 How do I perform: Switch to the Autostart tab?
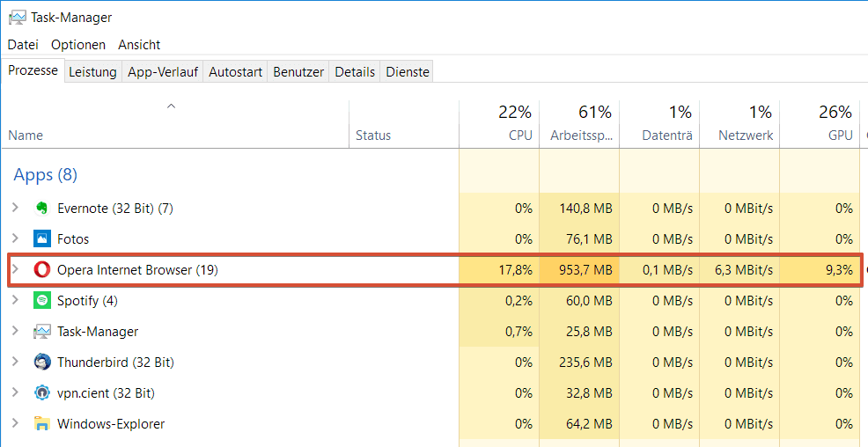235,72
